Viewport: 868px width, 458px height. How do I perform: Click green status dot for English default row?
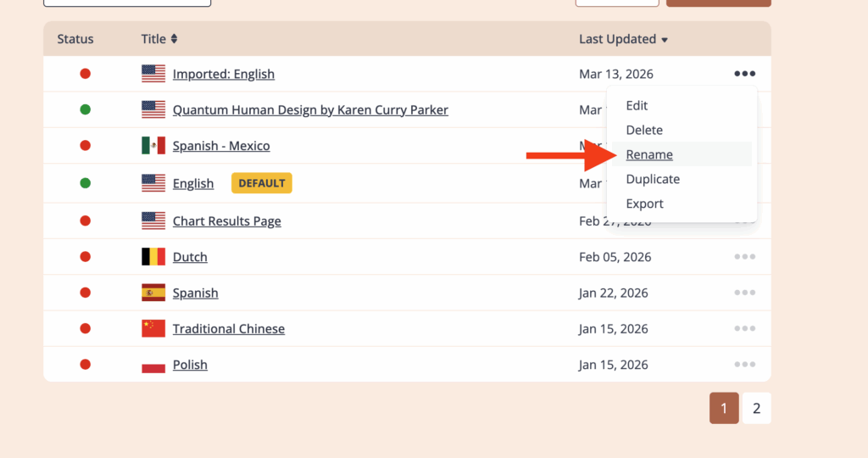click(85, 182)
